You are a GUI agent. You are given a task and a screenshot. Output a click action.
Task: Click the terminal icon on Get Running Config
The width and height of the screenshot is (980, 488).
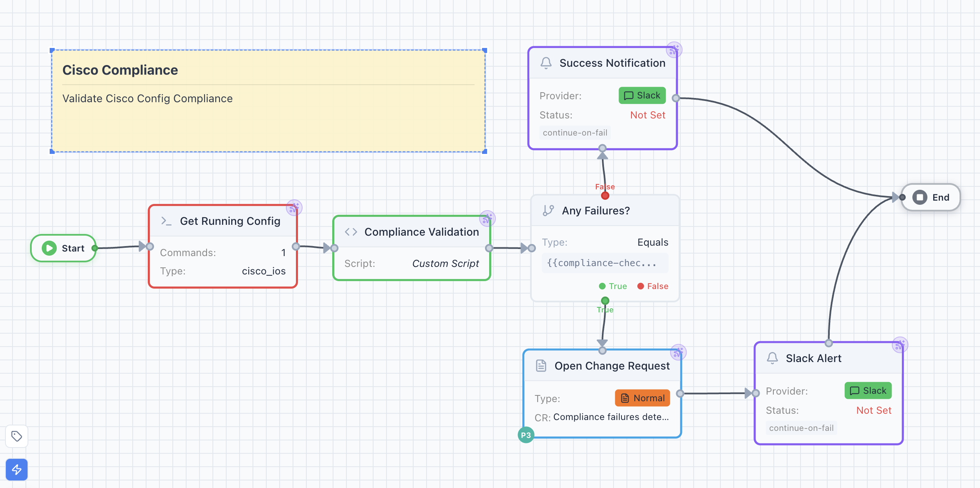[x=166, y=221]
